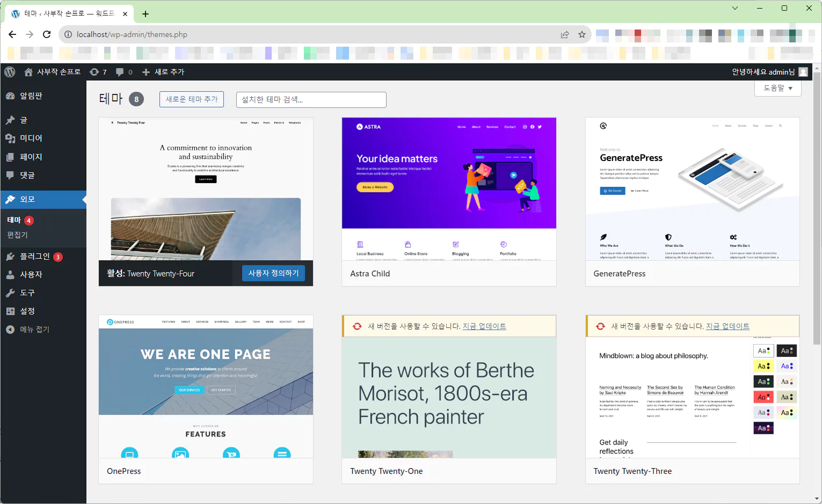822x504 pixels.
Task: Reload the themes page
Action: click(47, 34)
